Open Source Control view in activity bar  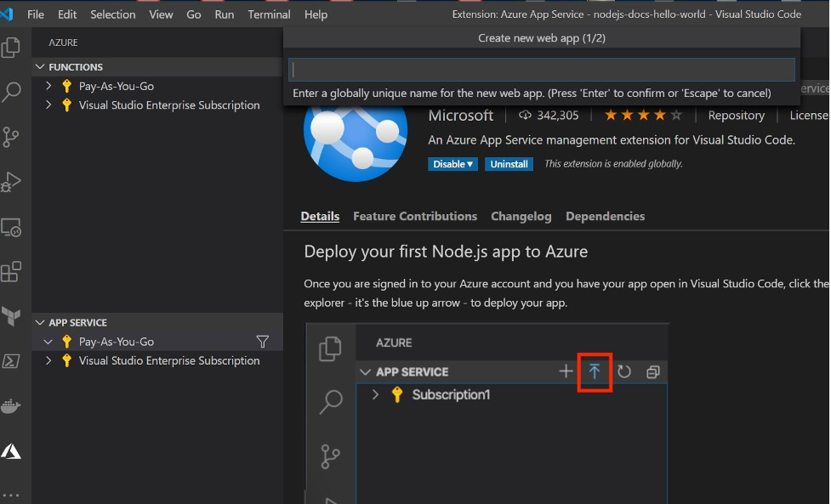[10, 137]
